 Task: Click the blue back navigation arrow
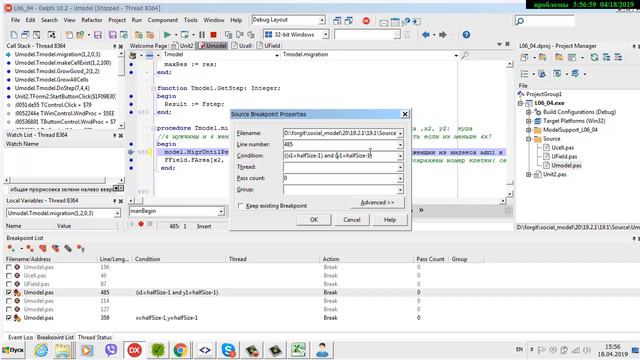click(425, 35)
